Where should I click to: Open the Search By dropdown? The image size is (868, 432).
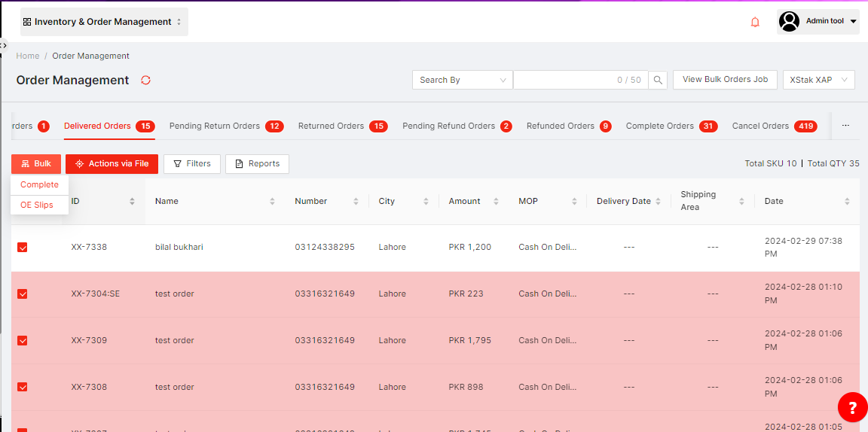[462, 80]
